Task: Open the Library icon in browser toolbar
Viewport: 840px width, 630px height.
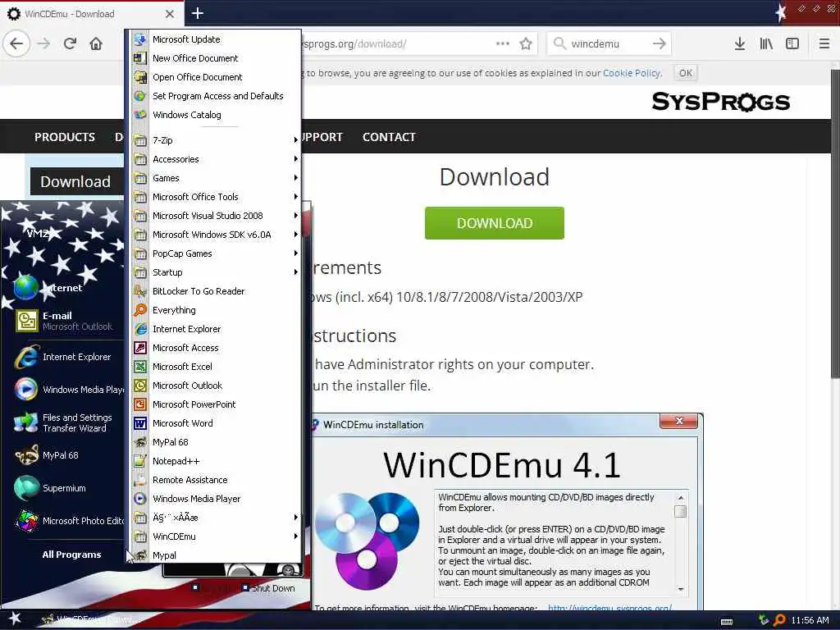Action: (x=766, y=43)
